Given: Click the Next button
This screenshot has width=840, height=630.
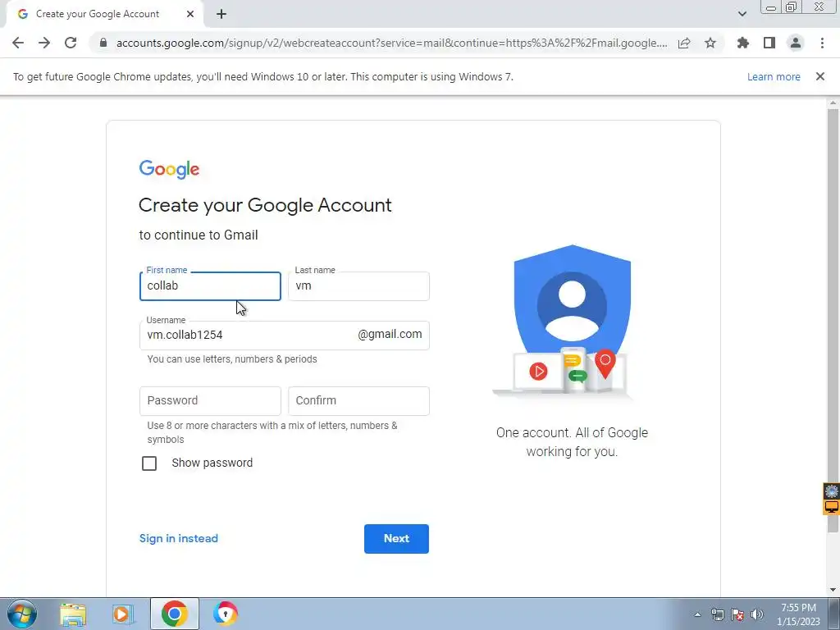Looking at the screenshot, I should coord(396,538).
